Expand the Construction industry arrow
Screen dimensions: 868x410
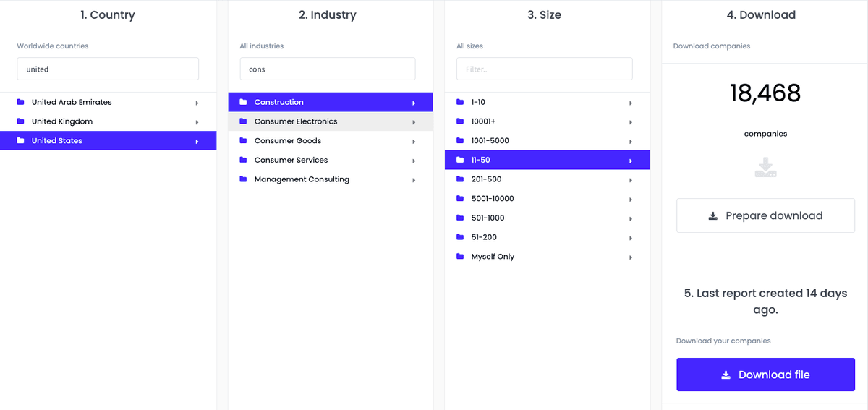tap(414, 103)
